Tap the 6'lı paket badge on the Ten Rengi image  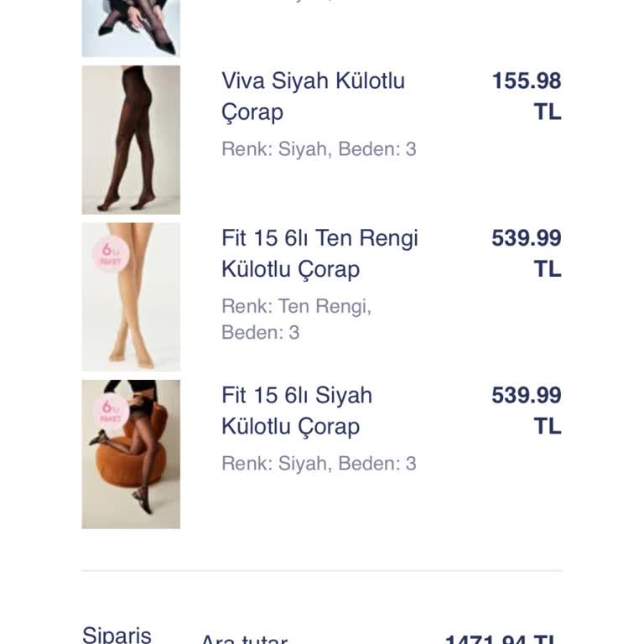pyautogui.click(x=111, y=254)
